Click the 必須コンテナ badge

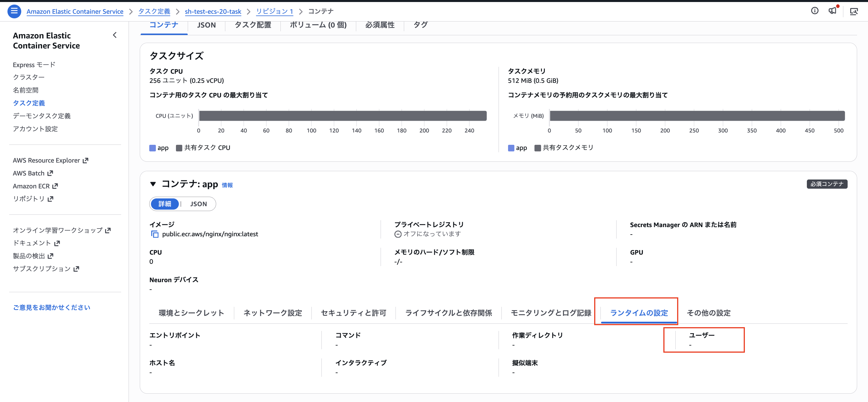pos(827,184)
